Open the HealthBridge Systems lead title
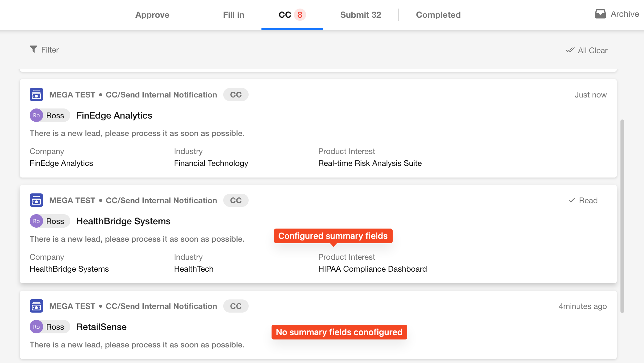The height and width of the screenshot is (363, 644). pyautogui.click(x=123, y=221)
